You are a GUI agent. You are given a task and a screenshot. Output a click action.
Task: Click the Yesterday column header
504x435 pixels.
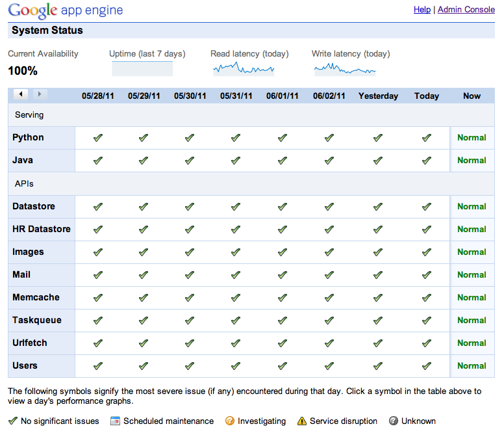click(x=378, y=96)
